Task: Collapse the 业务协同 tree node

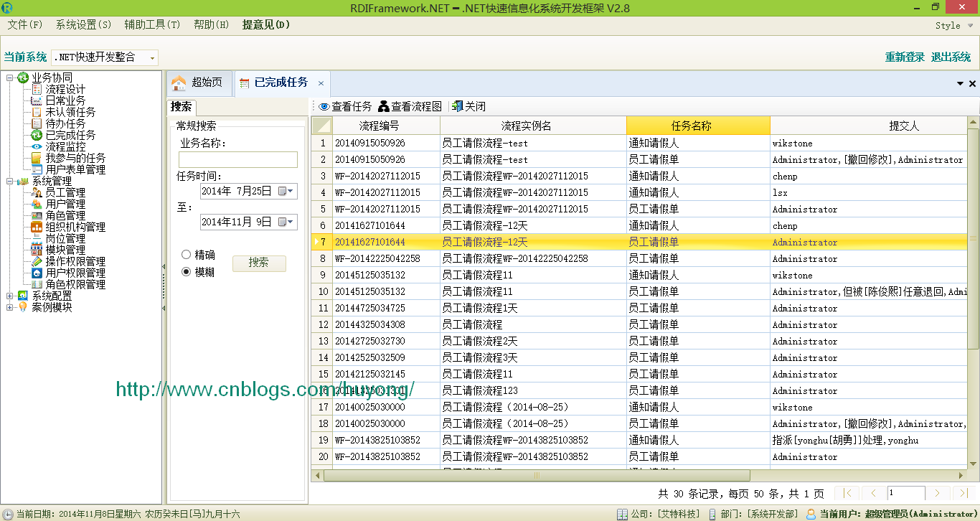Action: 10,78
